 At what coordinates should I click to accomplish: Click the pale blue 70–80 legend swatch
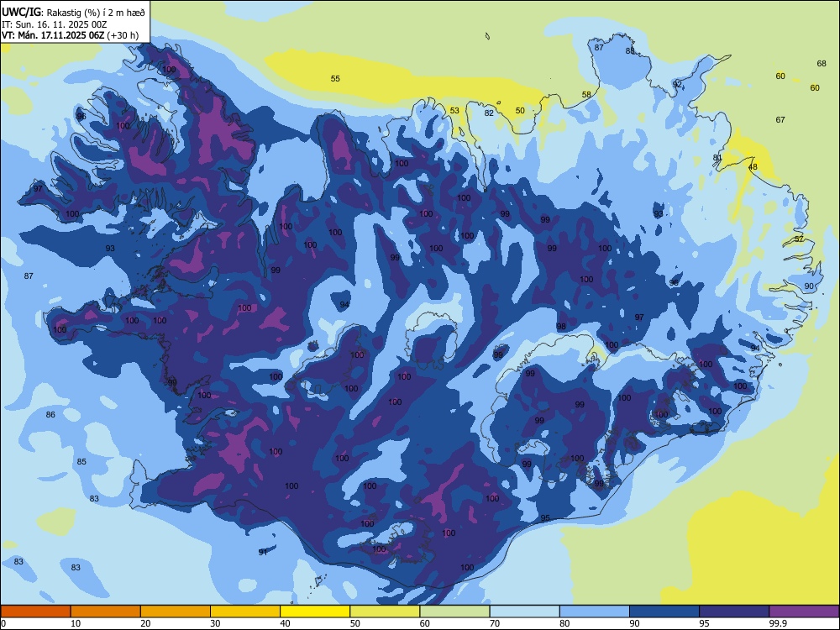pos(524,612)
